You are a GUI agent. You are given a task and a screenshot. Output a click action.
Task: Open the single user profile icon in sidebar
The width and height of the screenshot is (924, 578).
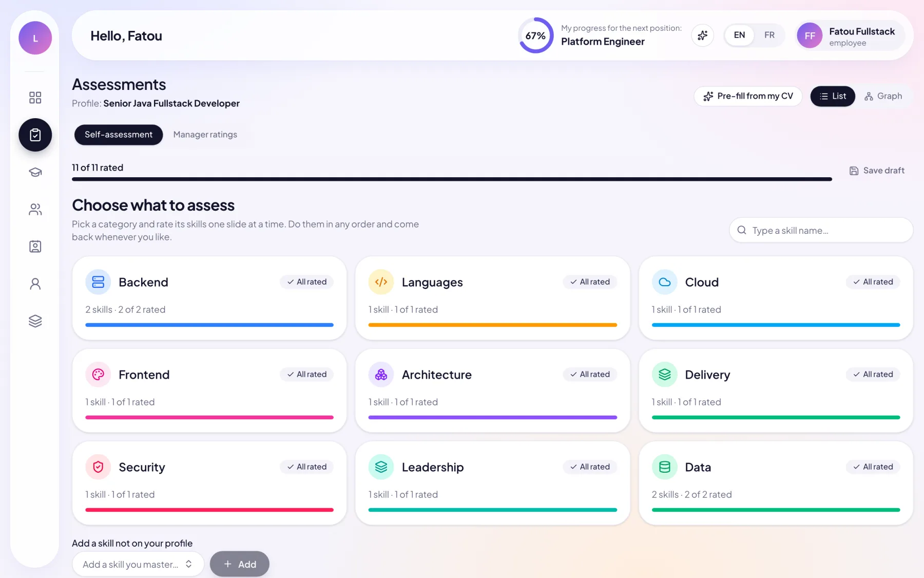[35, 284]
